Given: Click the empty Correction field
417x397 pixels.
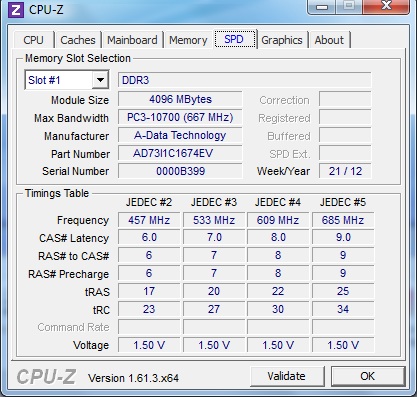Looking at the screenshot, I should [345, 99].
